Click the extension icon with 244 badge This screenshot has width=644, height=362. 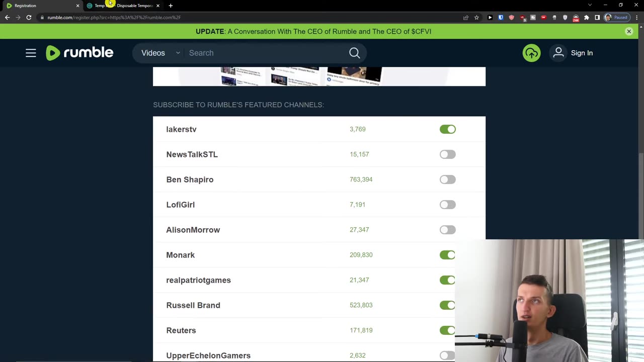(576, 18)
